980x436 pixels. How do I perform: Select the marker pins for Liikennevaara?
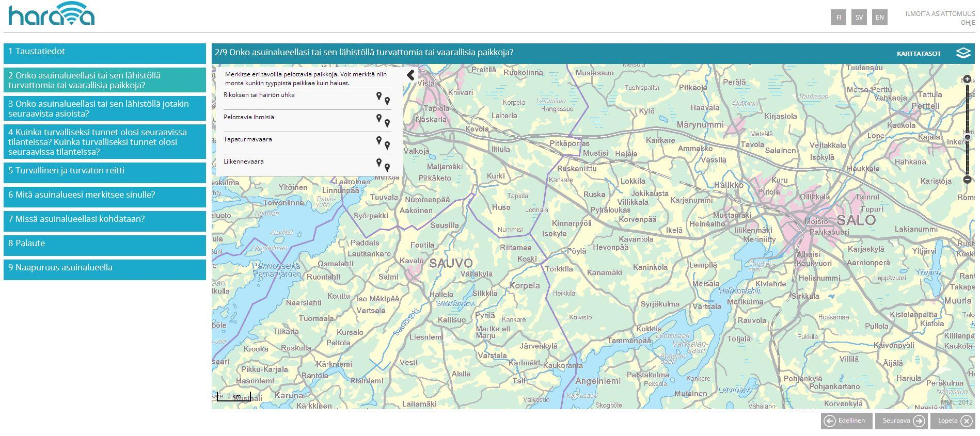(383, 165)
